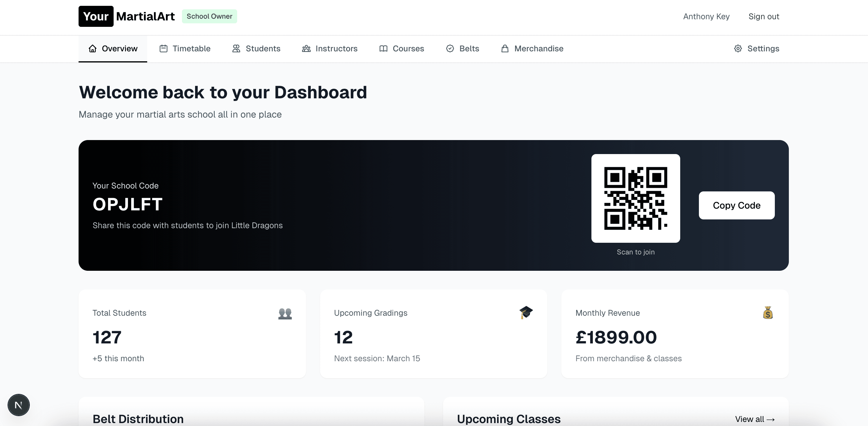Click the Belts checkmark badge icon

450,48
